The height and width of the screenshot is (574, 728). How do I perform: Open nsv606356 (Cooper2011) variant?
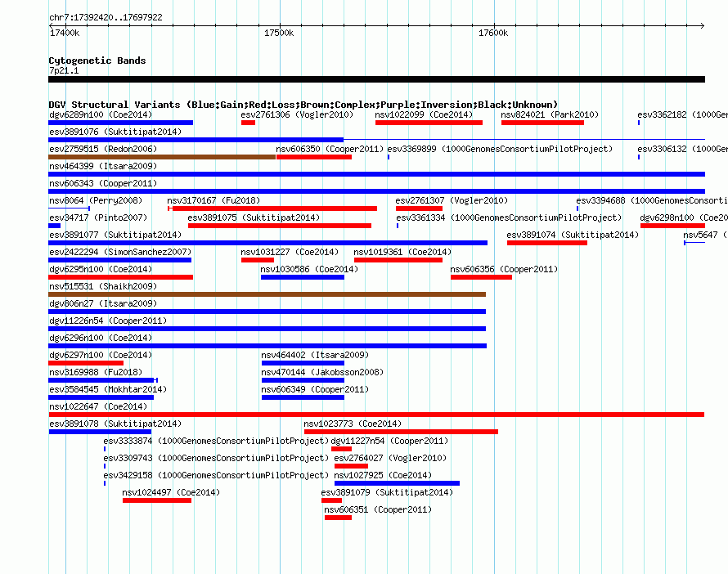tap(504, 269)
